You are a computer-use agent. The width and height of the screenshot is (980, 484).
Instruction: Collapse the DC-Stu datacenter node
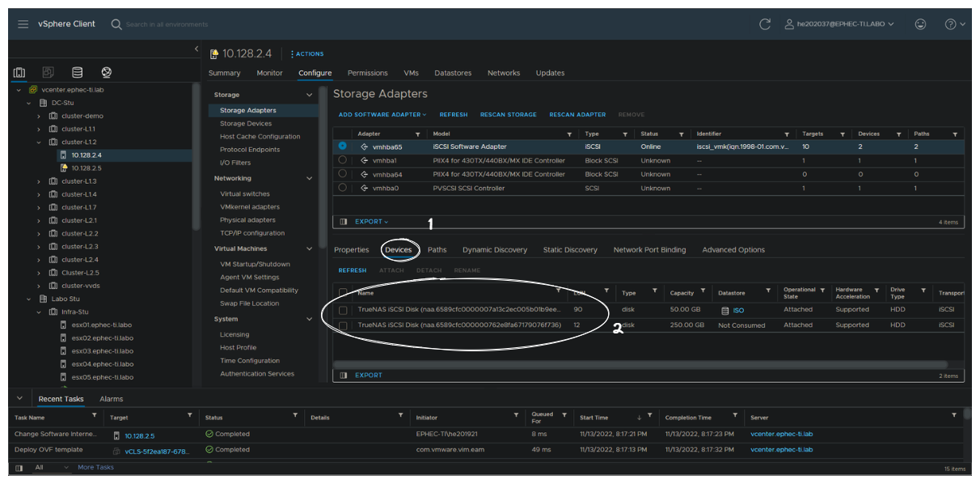pyautogui.click(x=28, y=103)
